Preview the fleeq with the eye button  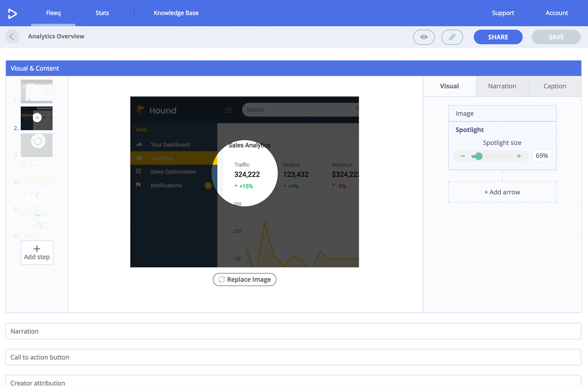point(424,37)
